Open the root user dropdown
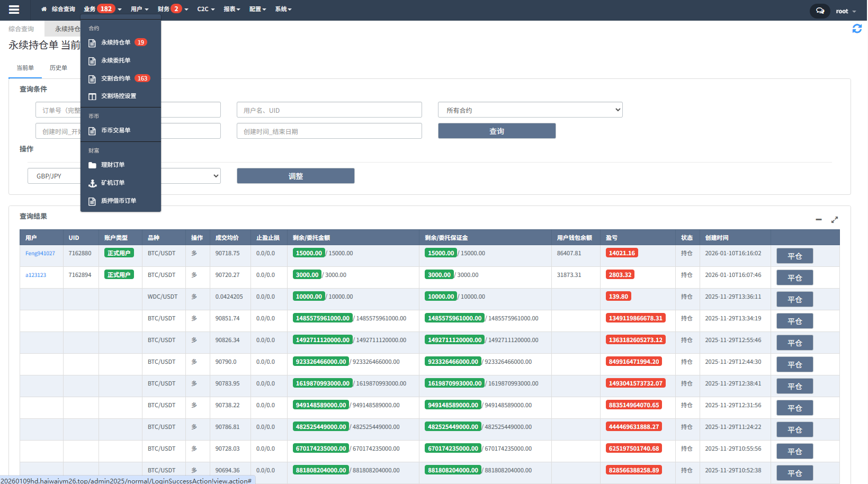 [x=846, y=11]
